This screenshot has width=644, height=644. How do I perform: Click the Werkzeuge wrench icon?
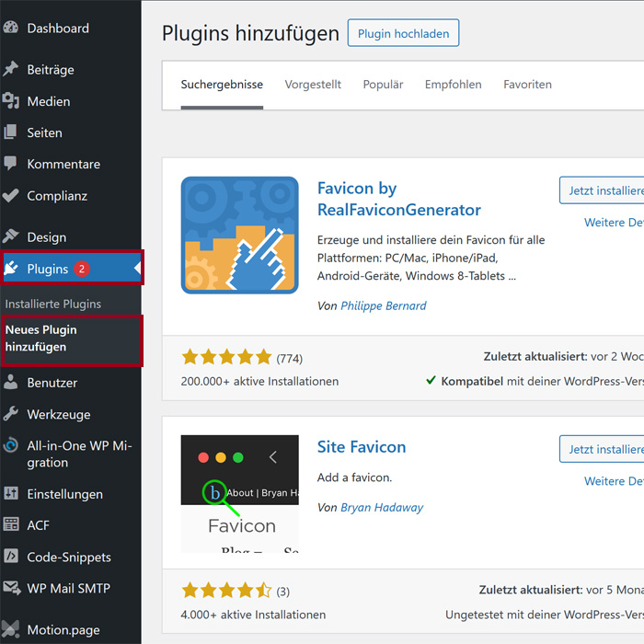(x=11, y=414)
